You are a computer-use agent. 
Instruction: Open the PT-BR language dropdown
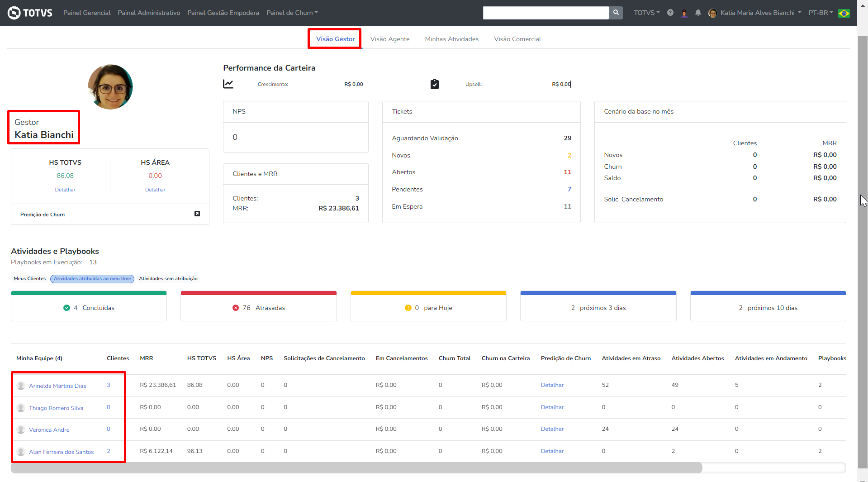[x=821, y=13]
